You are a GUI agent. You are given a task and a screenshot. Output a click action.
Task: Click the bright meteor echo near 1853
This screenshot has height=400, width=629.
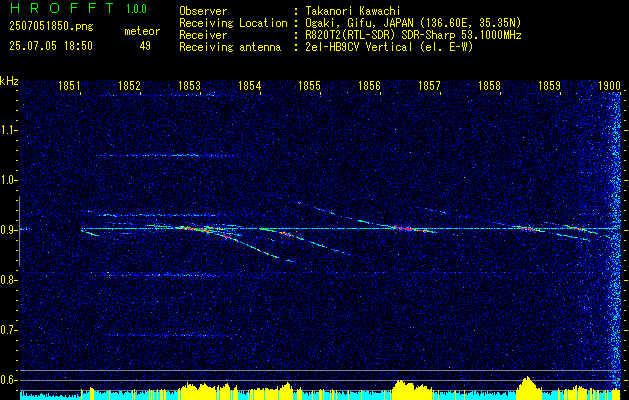(x=193, y=229)
